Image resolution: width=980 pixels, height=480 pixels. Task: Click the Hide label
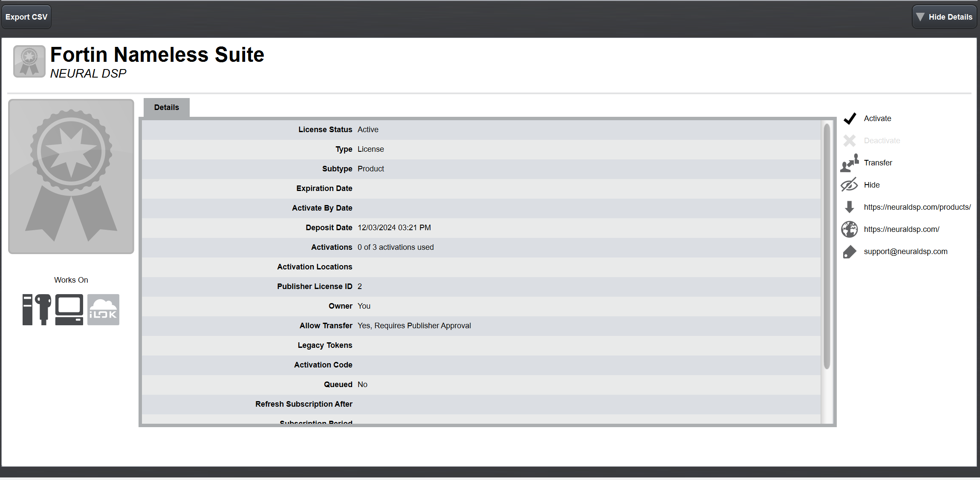pyautogui.click(x=872, y=185)
